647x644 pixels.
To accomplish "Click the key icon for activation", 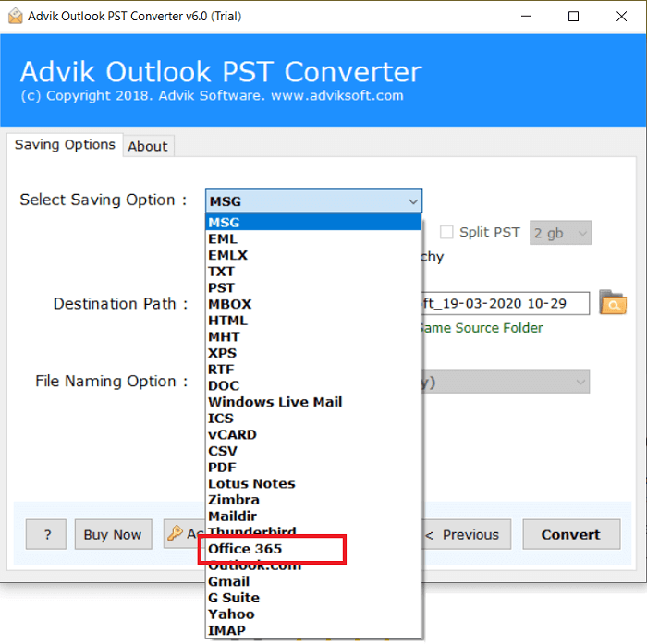I will (175, 532).
